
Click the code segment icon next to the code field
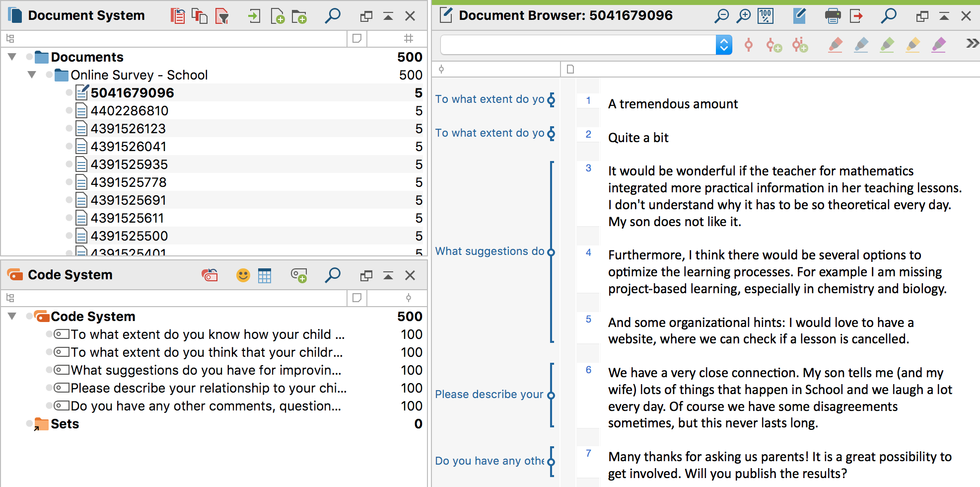(x=749, y=45)
